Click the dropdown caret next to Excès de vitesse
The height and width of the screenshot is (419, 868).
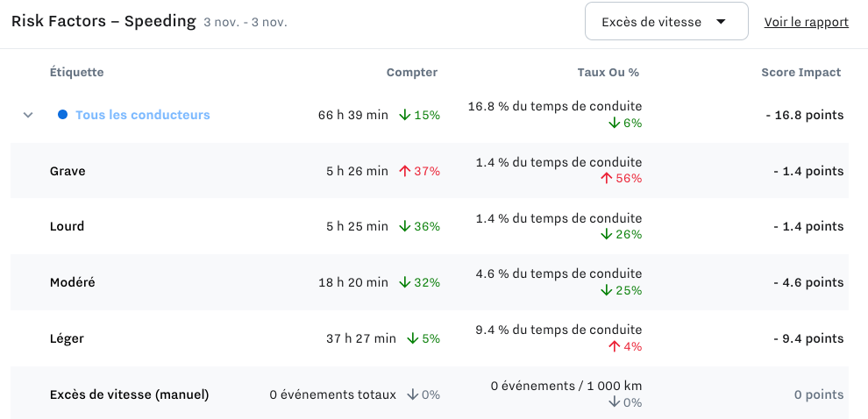coord(720,22)
